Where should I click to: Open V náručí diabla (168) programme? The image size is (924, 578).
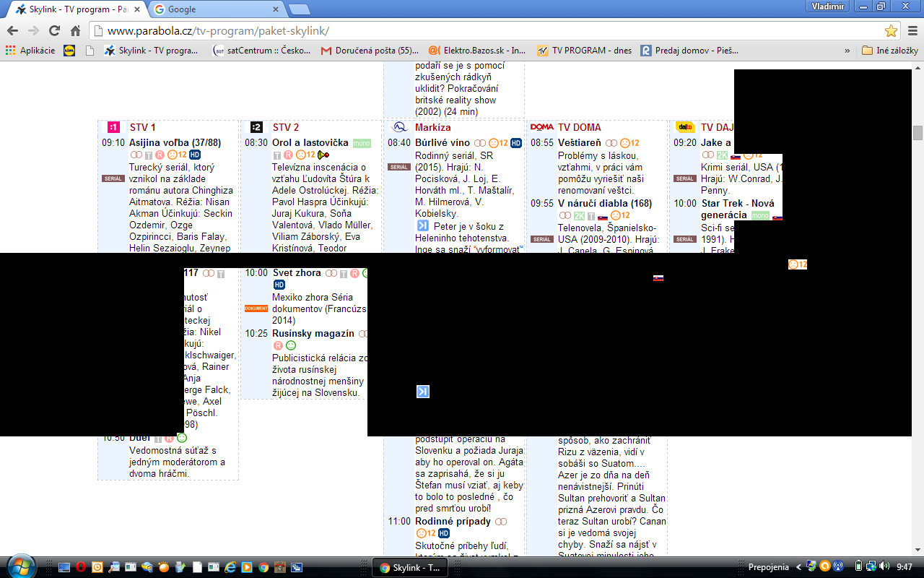(x=605, y=204)
